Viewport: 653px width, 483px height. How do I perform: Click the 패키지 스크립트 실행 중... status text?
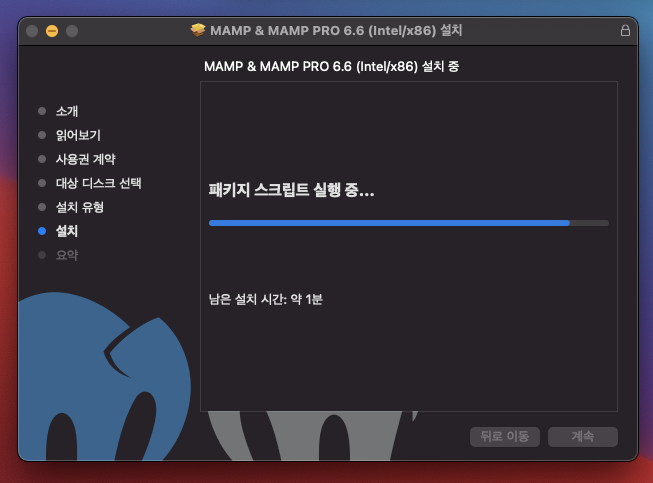coord(291,190)
